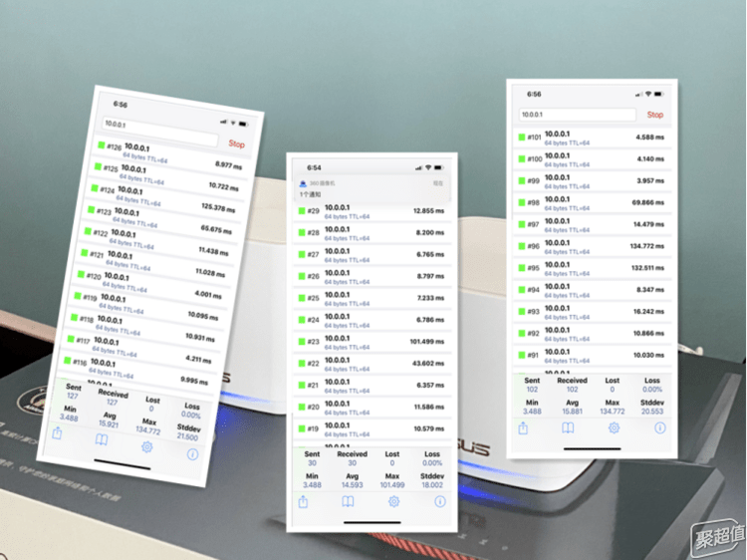This screenshot has width=747, height=560.
Task: Open the 360 camera notification banner
Action: pyautogui.click(x=372, y=188)
